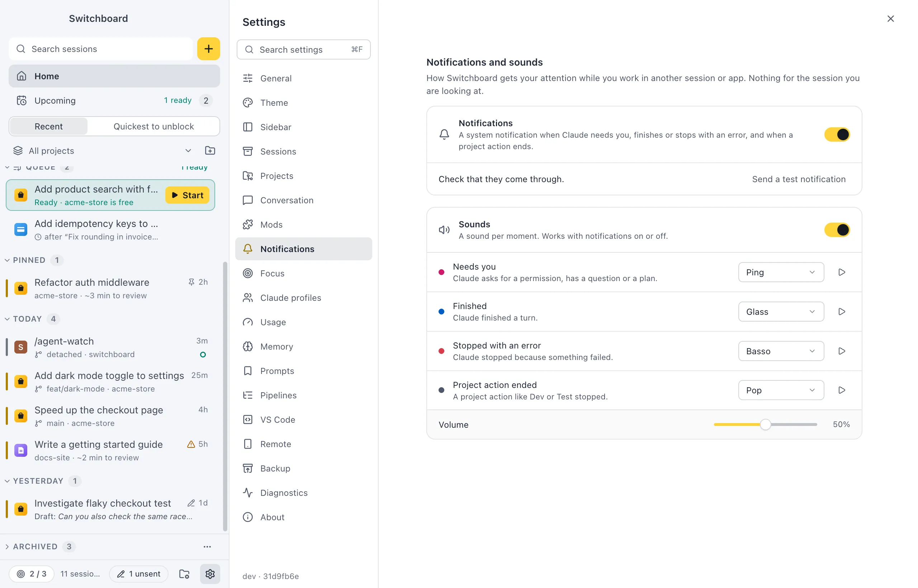Screen dimensions: 918x588
Task: Open the About settings page
Action: coord(304,517)
